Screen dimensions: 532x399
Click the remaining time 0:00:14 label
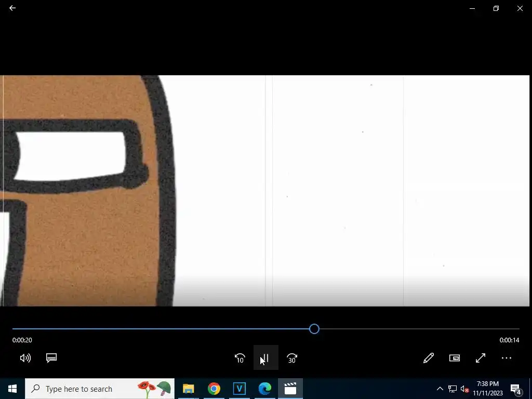tap(509, 340)
